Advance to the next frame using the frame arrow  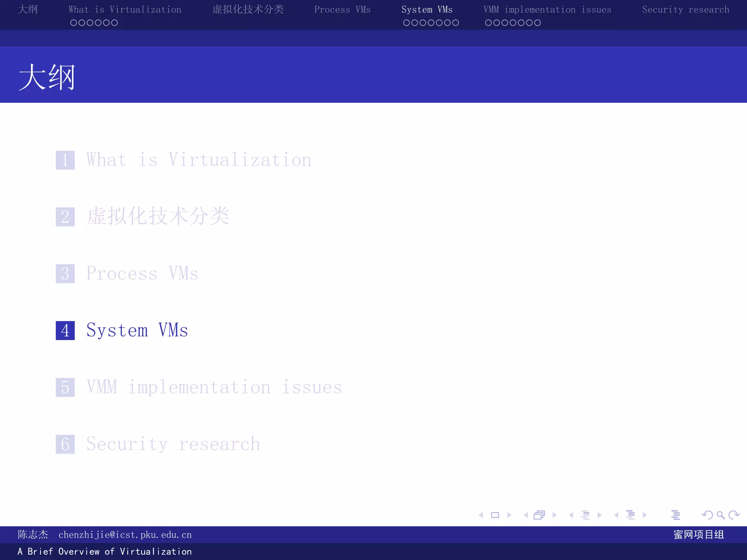[554, 515]
